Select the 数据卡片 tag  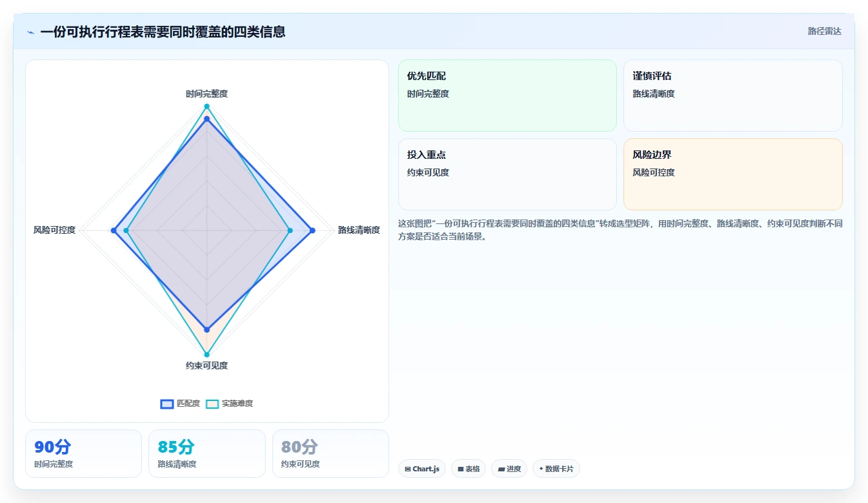pyautogui.click(x=556, y=469)
